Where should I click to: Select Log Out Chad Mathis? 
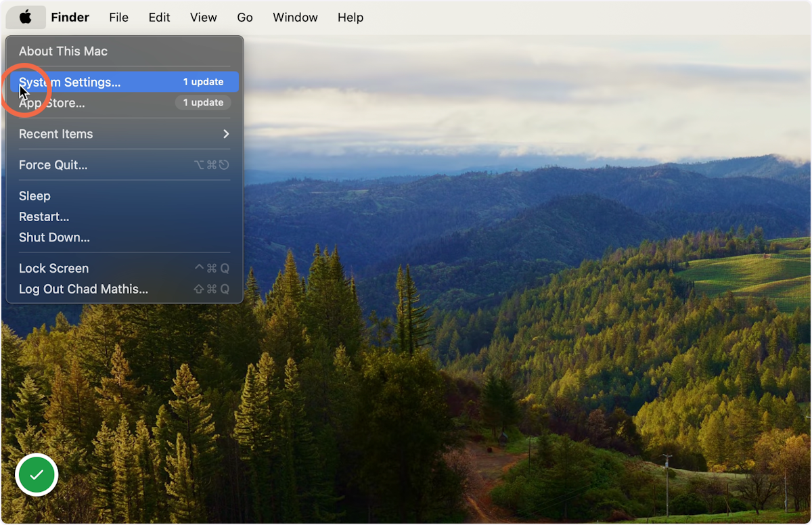[x=83, y=289]
